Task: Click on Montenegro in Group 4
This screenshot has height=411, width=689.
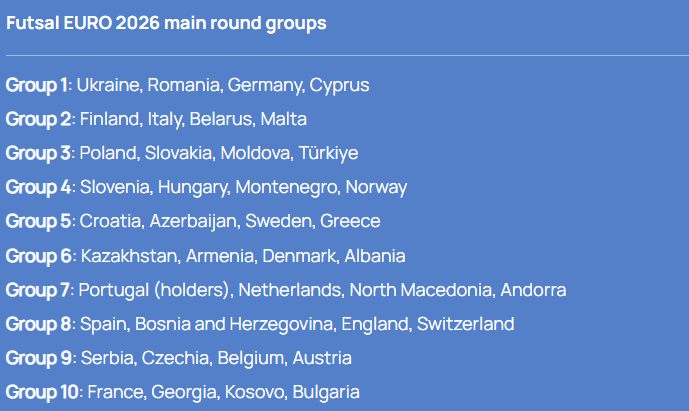Action: click(x=289, y=187)
